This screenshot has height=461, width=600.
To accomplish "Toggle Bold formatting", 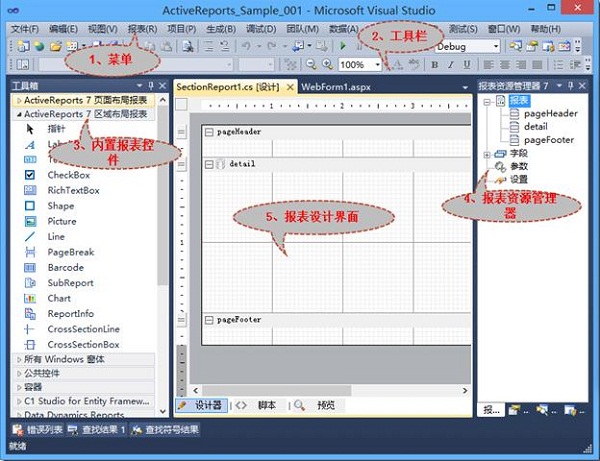I will 435,65.
